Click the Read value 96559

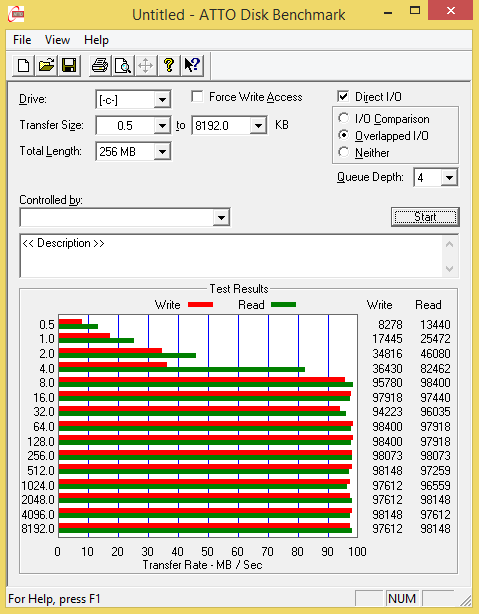[x=435, y=486]
